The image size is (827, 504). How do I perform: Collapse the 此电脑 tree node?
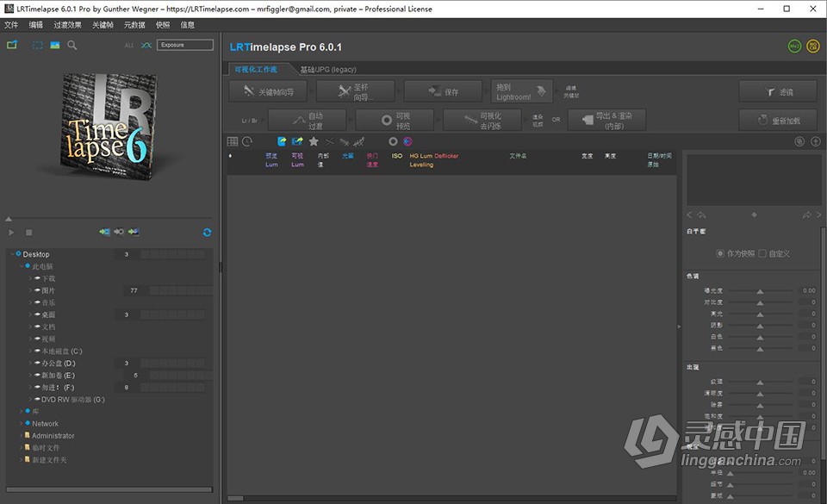(22, 266)
